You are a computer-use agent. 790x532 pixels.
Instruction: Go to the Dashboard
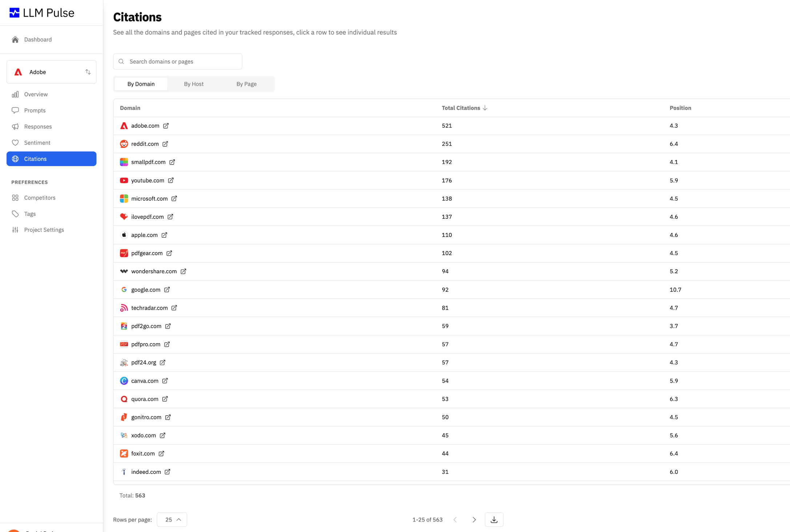point(38,40)
